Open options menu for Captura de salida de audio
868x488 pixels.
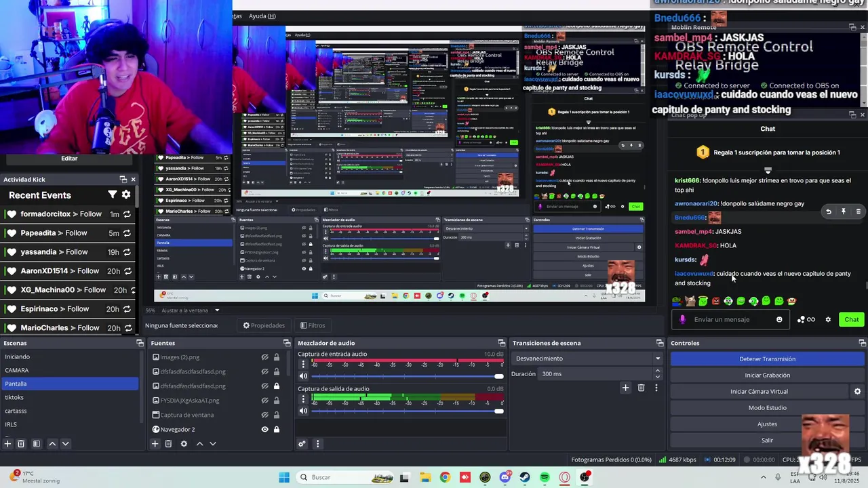tap(304, 400)
